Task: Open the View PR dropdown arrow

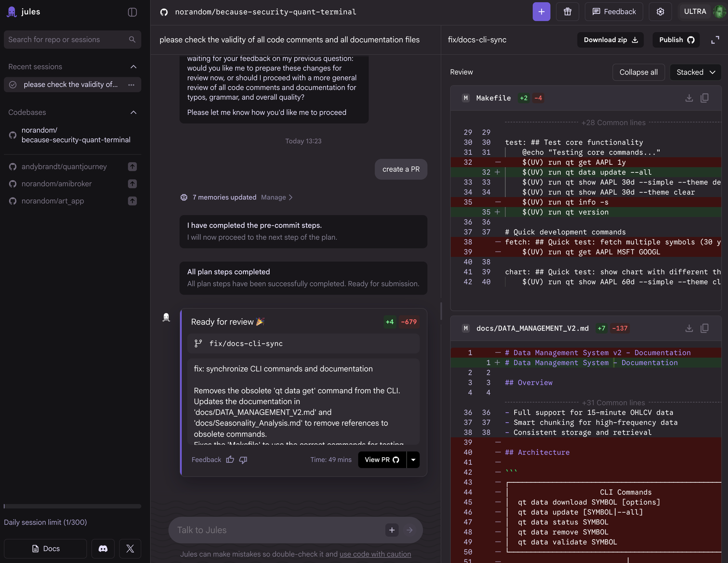Action: point(413,460)
